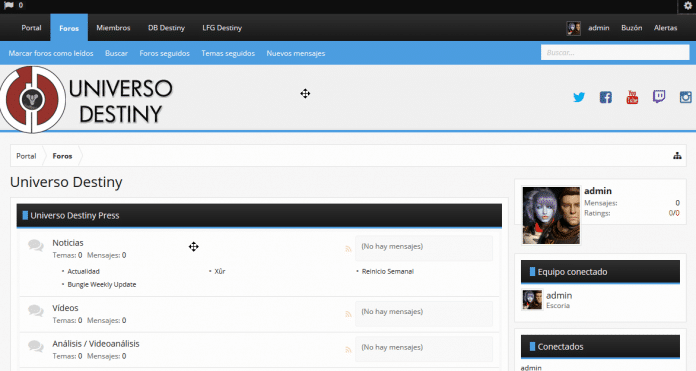This screenshot has width=696, height=371.
Task: Click the Equipo conectado panel header
Action: pyautogui.click(x=600, y=272)
